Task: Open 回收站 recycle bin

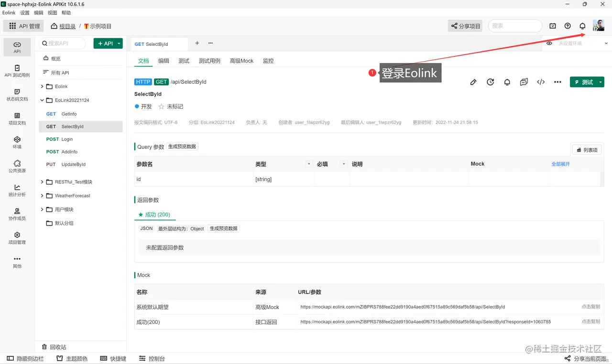Action: coord(54,347)
